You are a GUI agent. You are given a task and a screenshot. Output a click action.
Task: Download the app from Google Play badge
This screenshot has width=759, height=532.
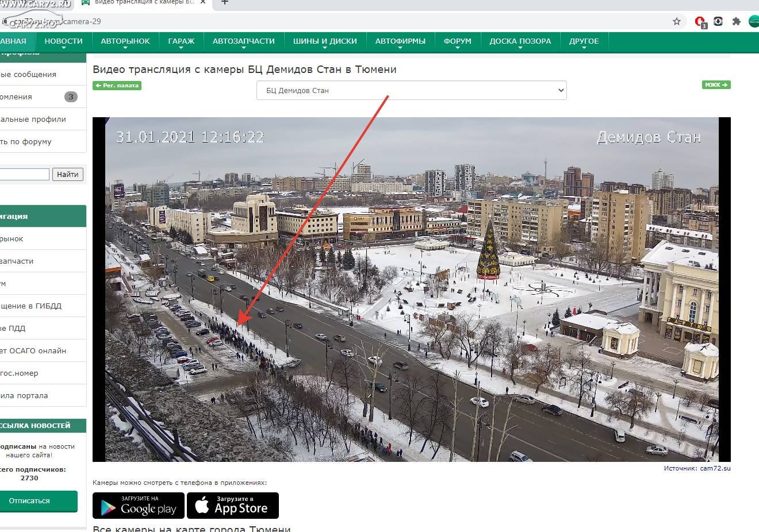coord(139,506)
